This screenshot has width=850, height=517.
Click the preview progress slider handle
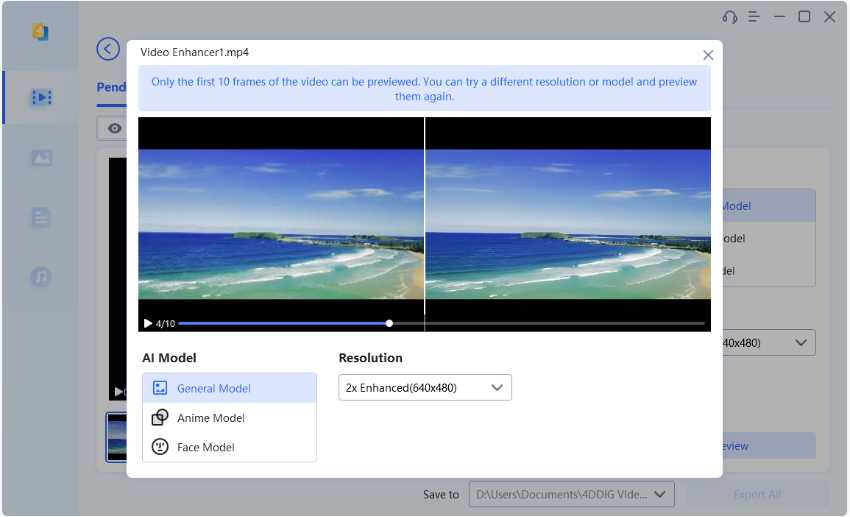pos(389,323)
